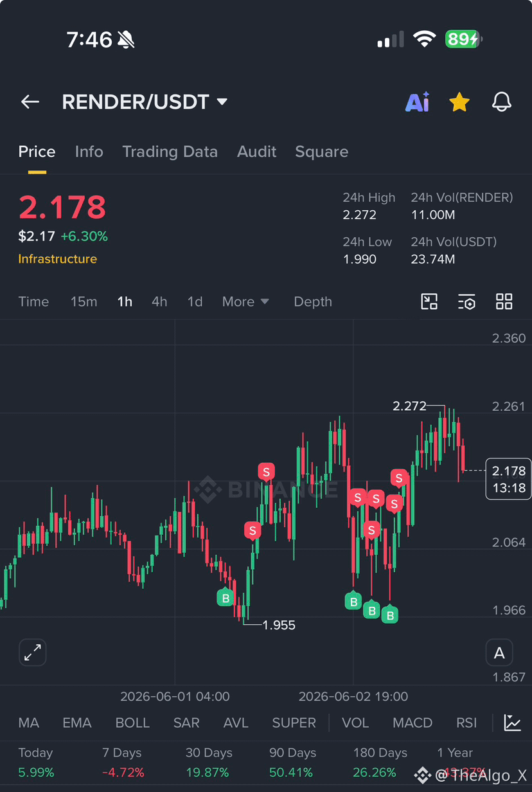
Task: Switch to the Info tab
Action: [x=89, y=152]
